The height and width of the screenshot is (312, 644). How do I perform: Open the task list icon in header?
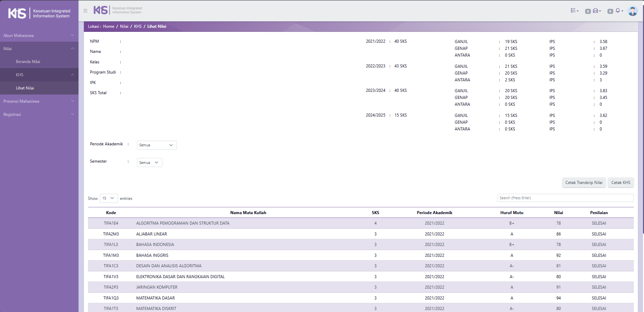[x=574, y=11]
